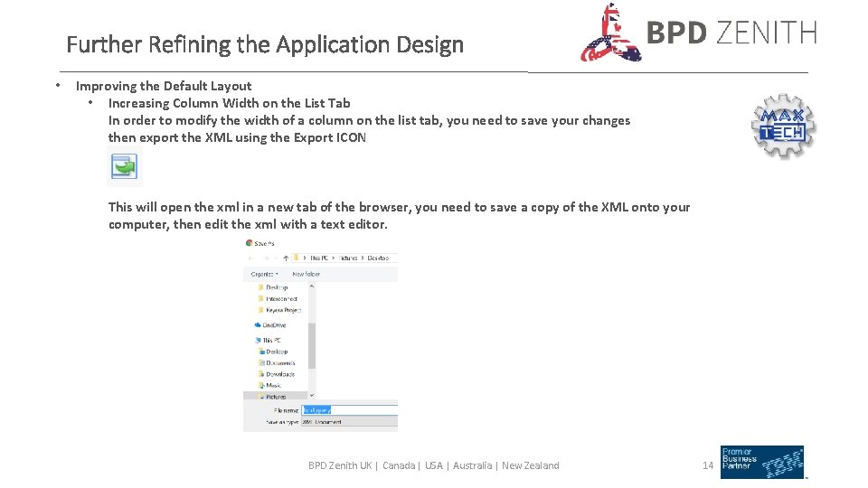Select This PC in the address path

pos(319,258)
